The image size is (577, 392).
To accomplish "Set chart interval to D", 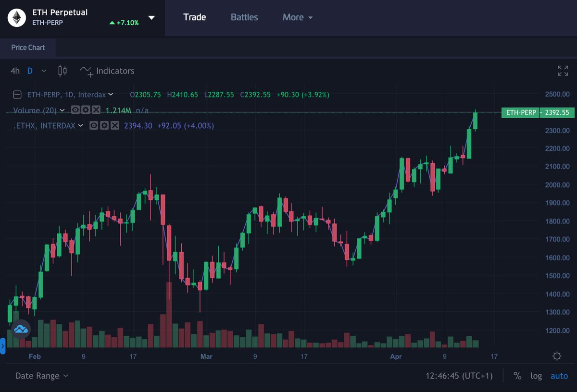I will tap(30, 71).
